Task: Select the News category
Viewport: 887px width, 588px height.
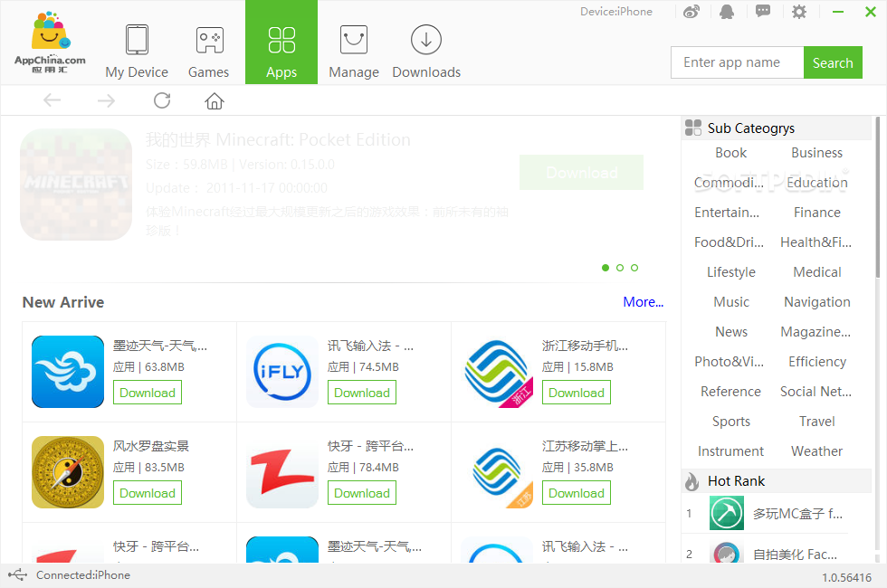Action: (731, 332)
